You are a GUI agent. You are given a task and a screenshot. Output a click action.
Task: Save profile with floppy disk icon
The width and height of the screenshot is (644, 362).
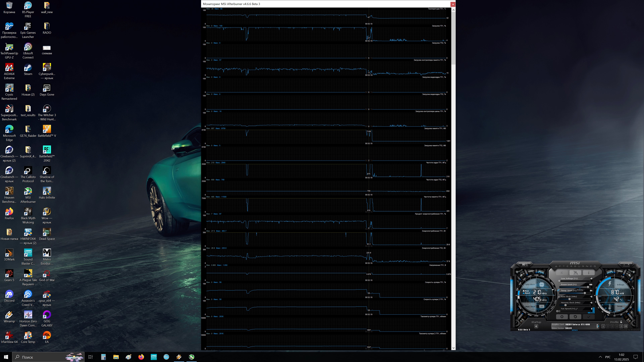point(626,326)
